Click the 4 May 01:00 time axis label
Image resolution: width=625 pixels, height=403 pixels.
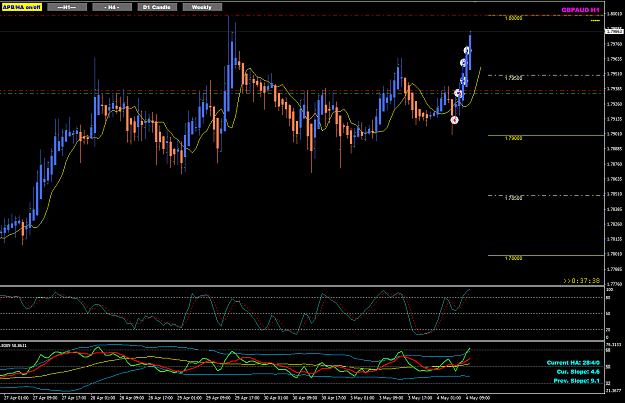tap(449, 398)
